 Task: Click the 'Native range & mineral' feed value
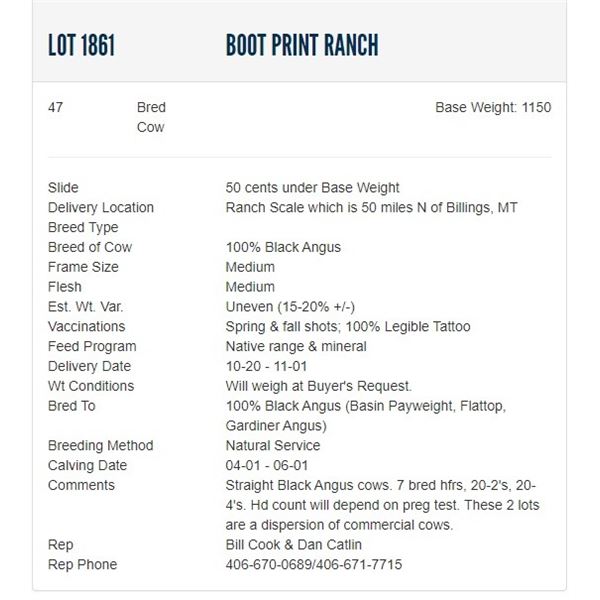(x=296, y=347)
